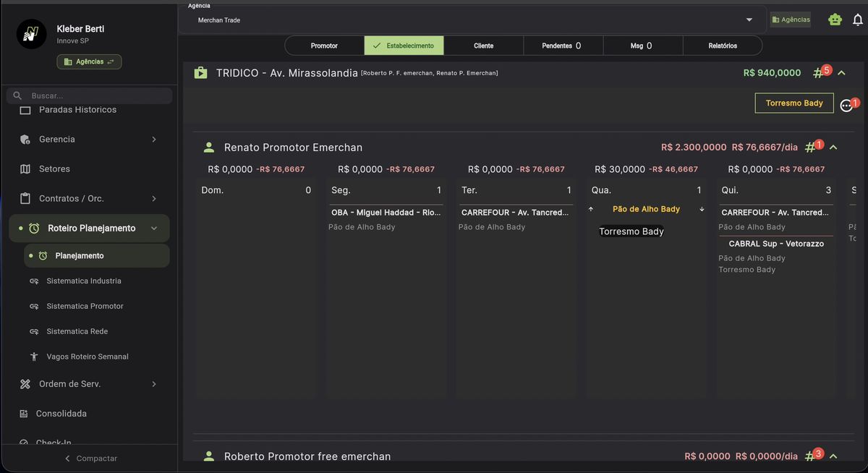The width and height of the screenshot is (868, 473).
Task: Expand Roberto Promotor free emerchan section
Action: [x=833, y=456]
